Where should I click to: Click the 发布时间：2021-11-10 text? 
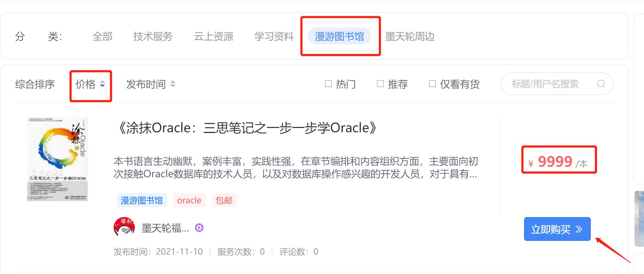click(x=158, y=251)
